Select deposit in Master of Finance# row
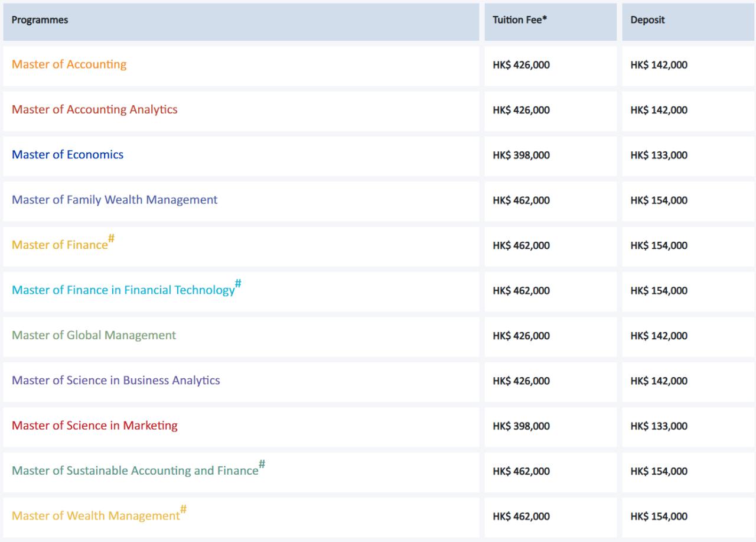The image size is (756, 542). tap(659, 245)
